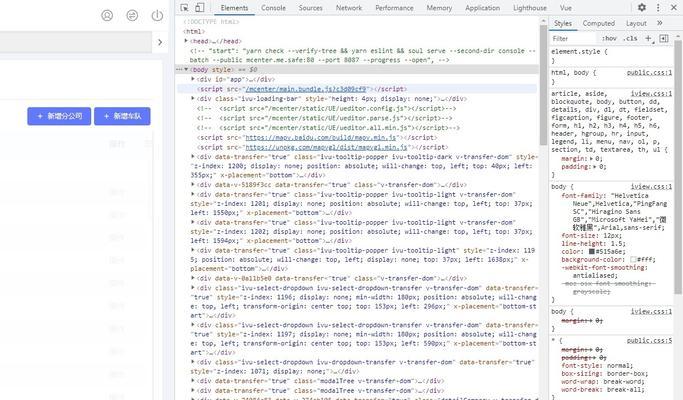This screenshot has width=683, height=400.
Task: Click the user profile icon
Action: tap(107, 16)
